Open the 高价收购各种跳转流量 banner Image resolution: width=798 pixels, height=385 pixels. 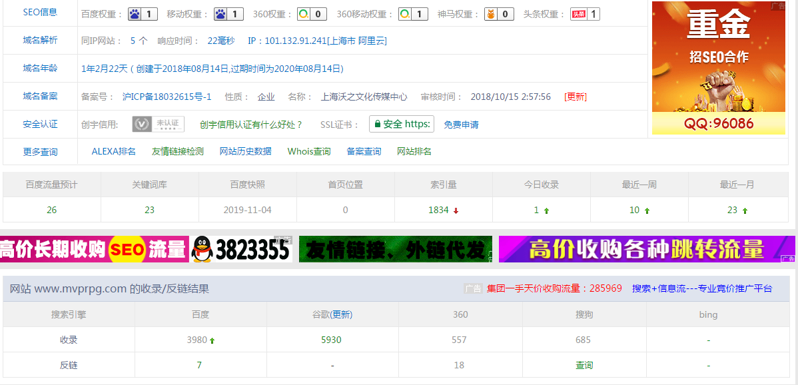pos(646,249)
